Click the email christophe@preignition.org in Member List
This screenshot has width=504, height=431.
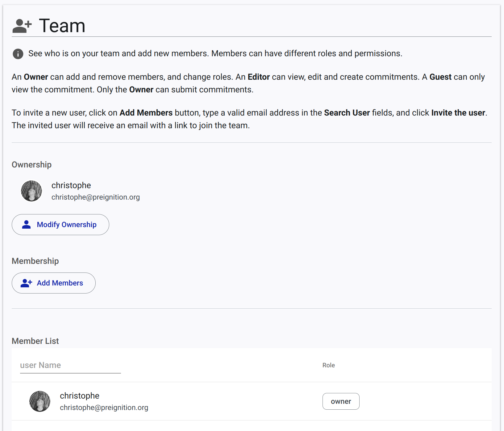(x=104, y=408)
